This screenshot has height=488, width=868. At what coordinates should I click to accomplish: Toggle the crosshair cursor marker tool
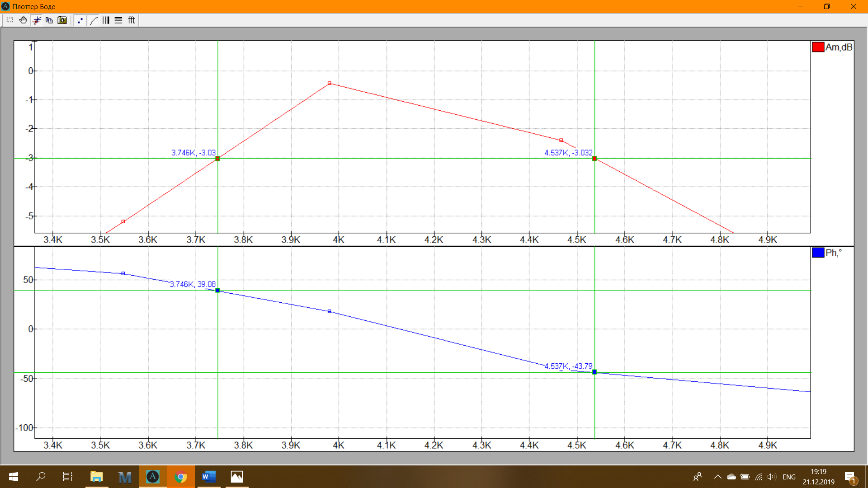[x=37, y=20]
